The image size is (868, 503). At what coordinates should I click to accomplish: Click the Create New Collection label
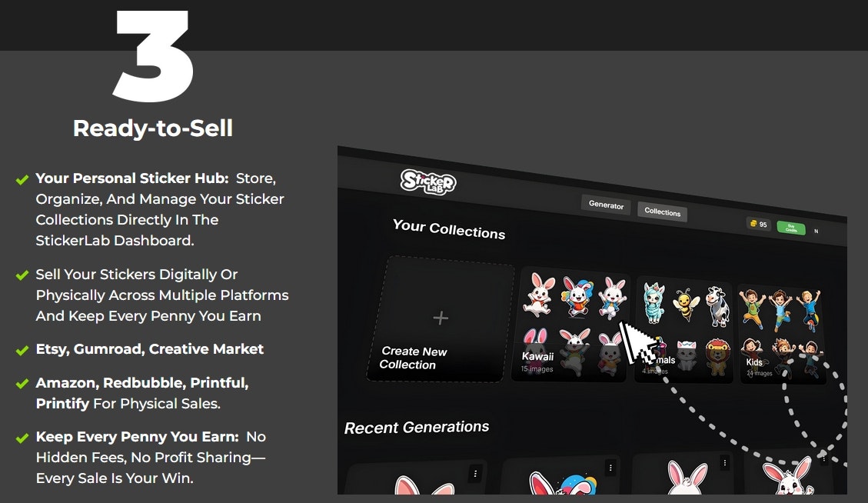413,358
